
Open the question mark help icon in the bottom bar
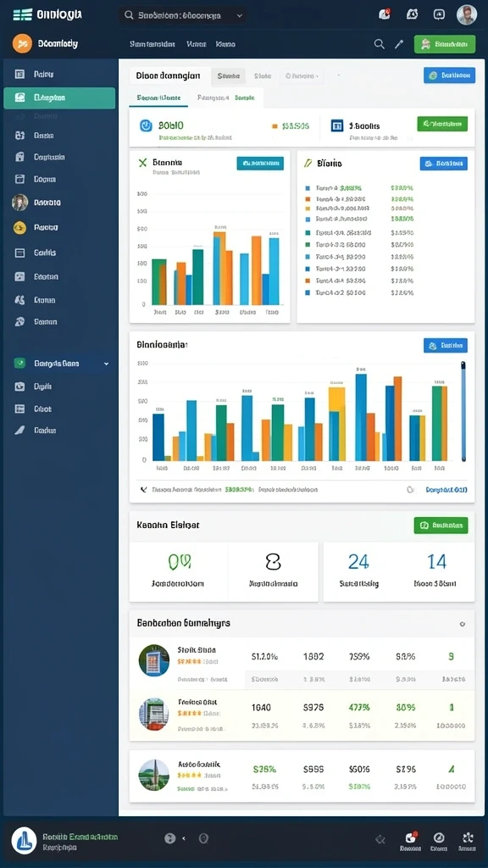click(169, 838)
